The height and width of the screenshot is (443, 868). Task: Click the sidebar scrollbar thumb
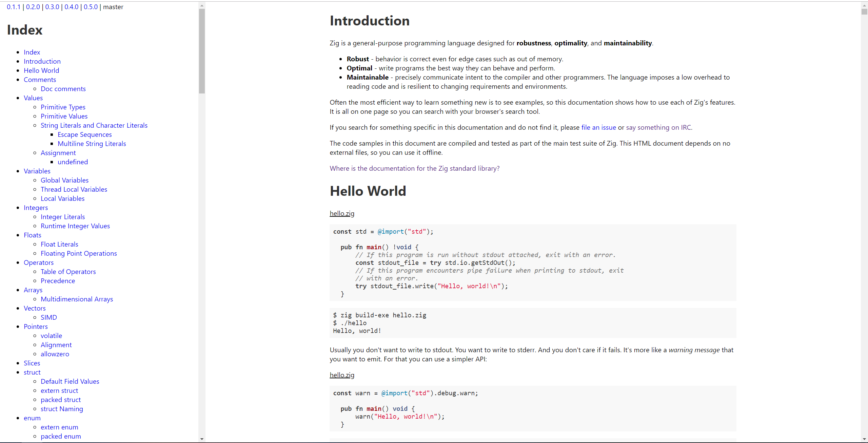click(x=202, y=51)
